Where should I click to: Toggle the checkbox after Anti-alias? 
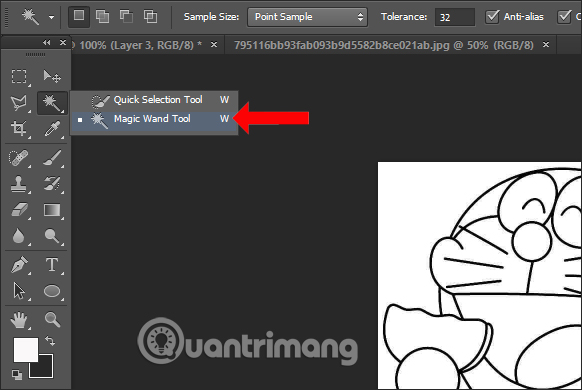(x=564, y=17)
